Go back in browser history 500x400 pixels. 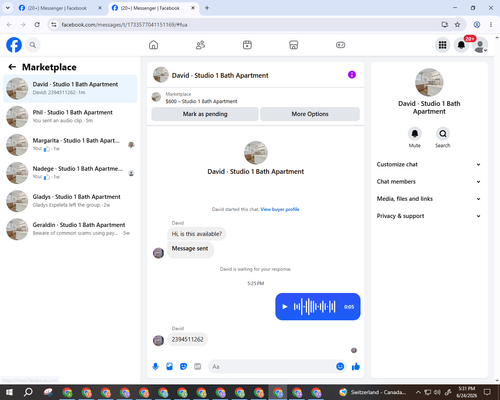pyautogui.click(x=9, y=25)
